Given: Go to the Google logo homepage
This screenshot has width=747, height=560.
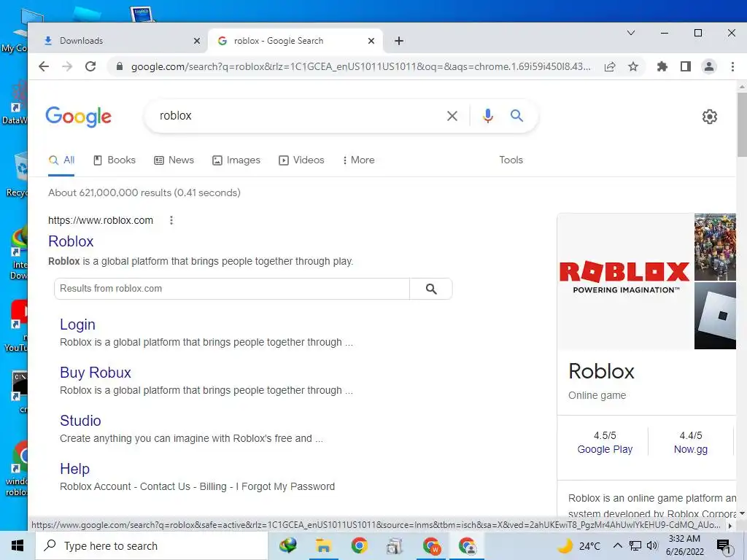Looking at the screenshot, I should tap(79, 117).
